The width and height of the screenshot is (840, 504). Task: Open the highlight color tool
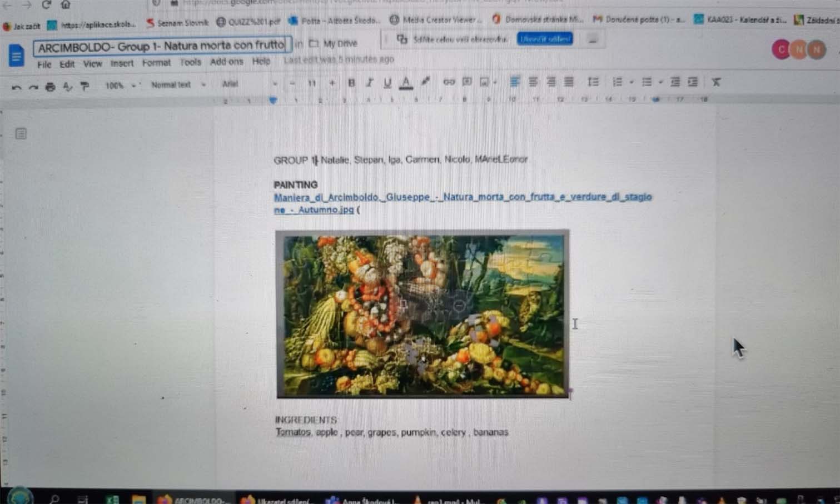tap(425, 82)
